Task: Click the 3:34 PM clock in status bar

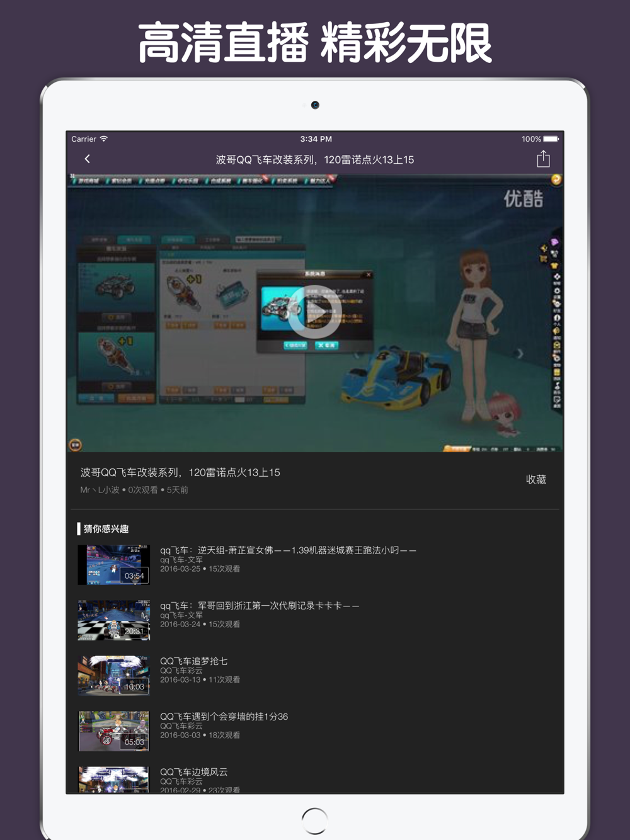Action: (316, 139)
